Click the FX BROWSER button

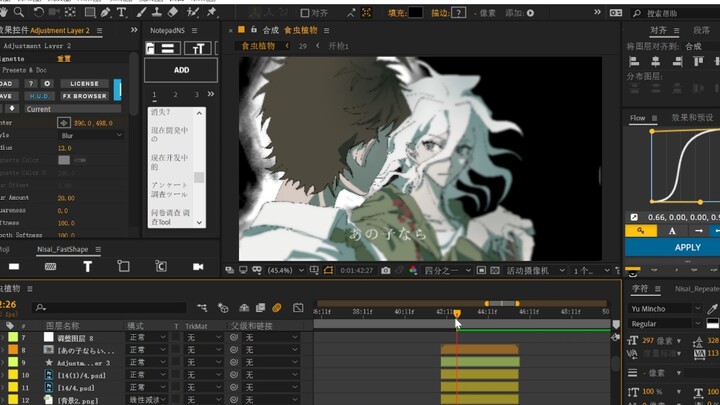84,96
